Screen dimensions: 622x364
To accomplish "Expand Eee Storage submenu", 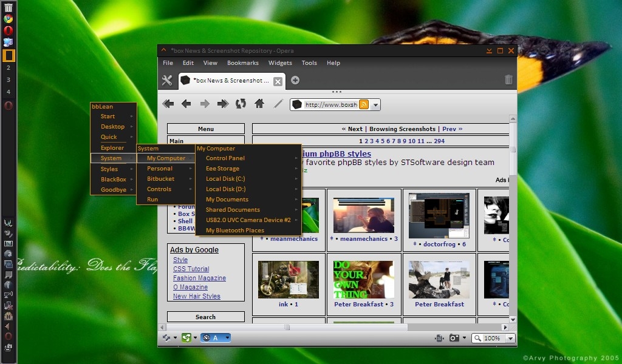I will coord(248,168).
